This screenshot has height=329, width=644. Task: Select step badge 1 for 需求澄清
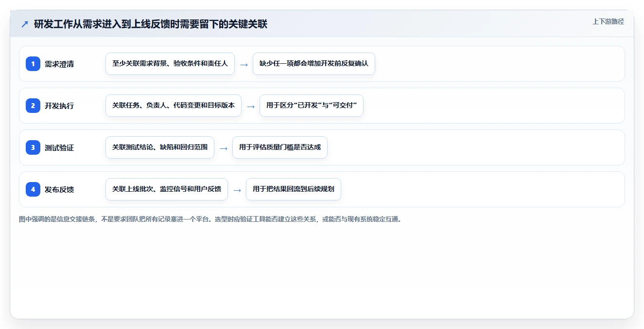coord(33,64)
